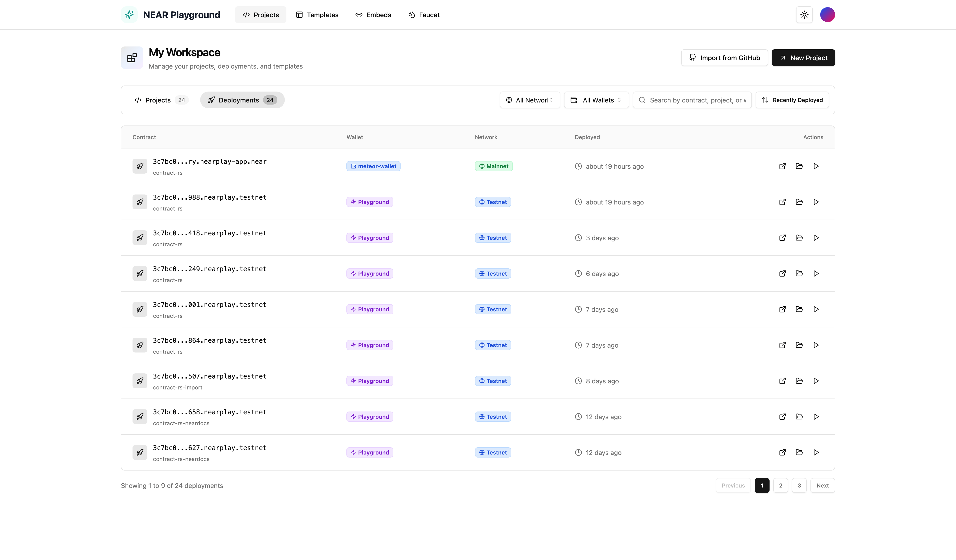Click the Wallet column header
This screenshot has width=956, height=560.
point(355,137)
